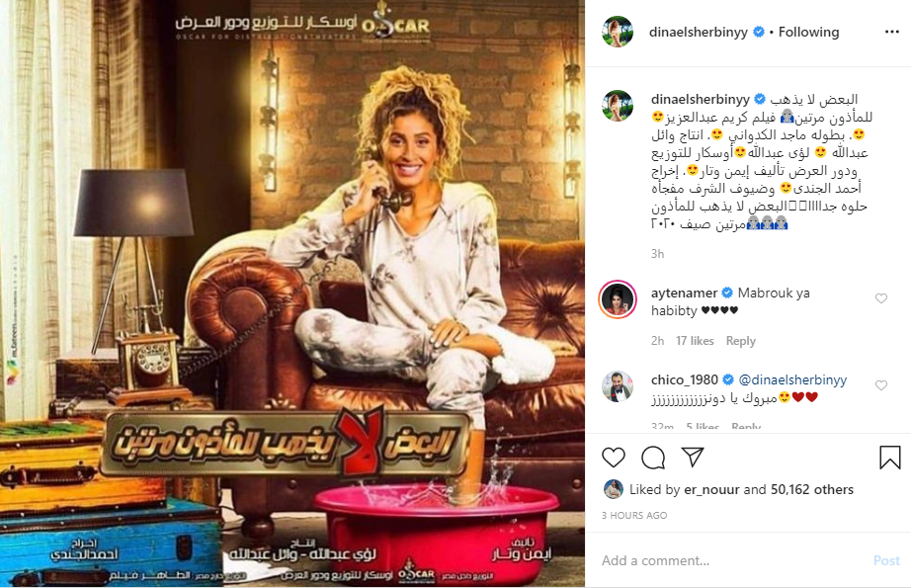Image resolution: width=911 pixels, height=588 pixels.
Task: Open chico_1980's profile avatar
Action: point(618,386)
